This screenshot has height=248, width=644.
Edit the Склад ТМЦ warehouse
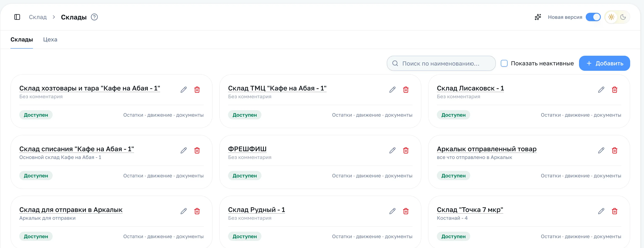click(392, 90)
